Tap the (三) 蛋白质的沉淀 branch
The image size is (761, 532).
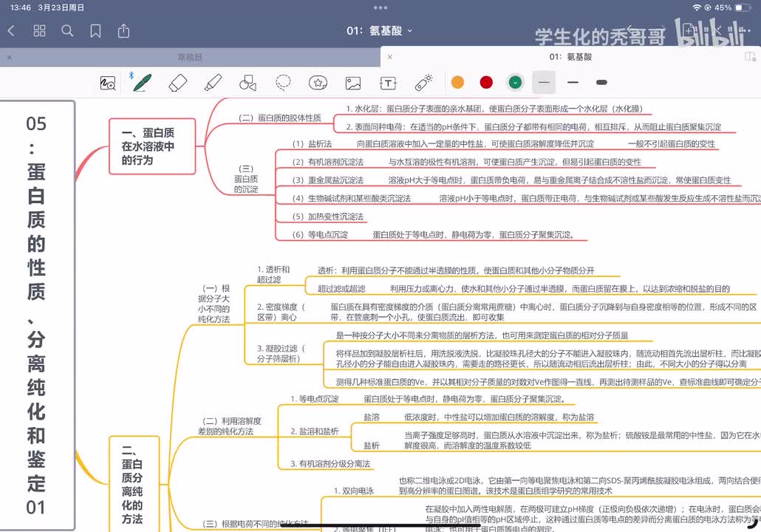246,179
